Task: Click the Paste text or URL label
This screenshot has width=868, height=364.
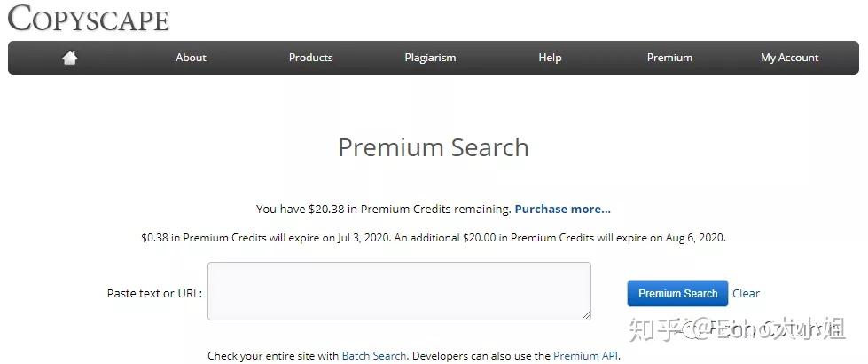Action: click(154, 294)
